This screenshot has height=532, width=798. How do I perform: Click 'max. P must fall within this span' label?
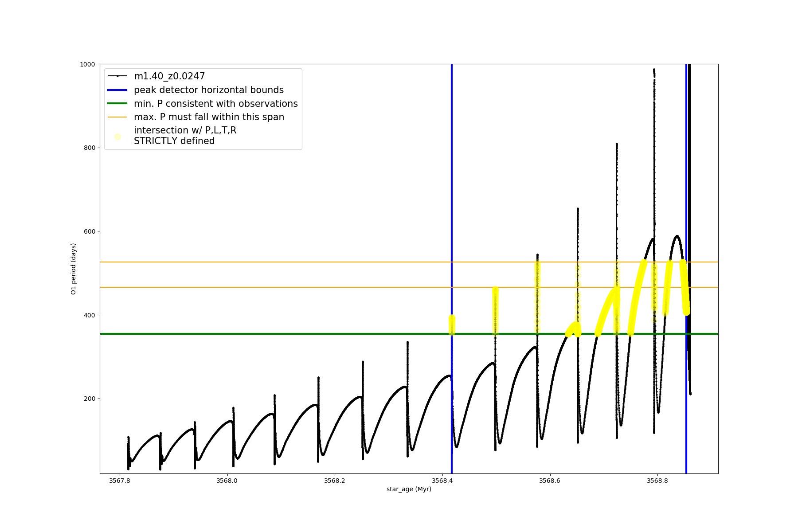(x=209, y=117)
